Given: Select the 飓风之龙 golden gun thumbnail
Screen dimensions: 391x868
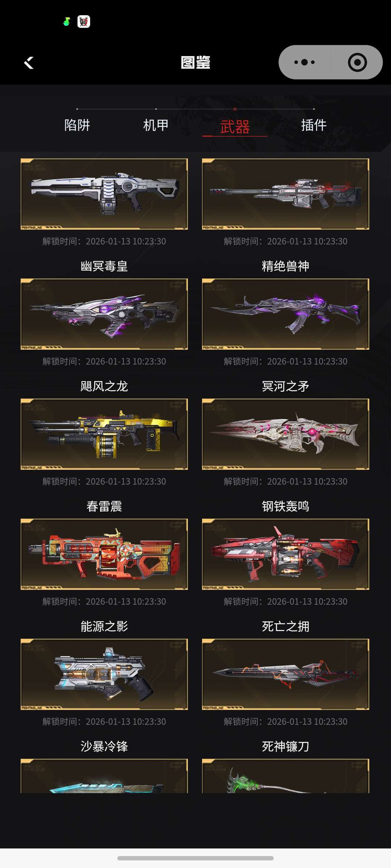Looking at the screenshot, I should point(104,434).
